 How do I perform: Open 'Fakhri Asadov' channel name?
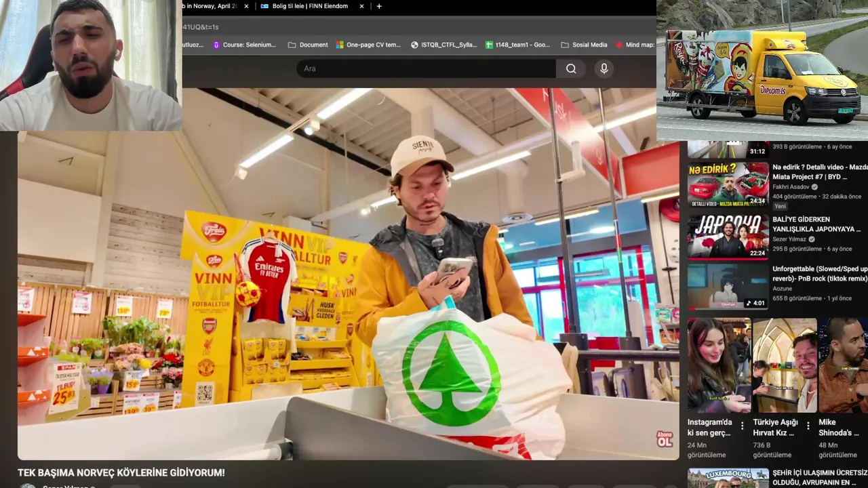[791, 187]
